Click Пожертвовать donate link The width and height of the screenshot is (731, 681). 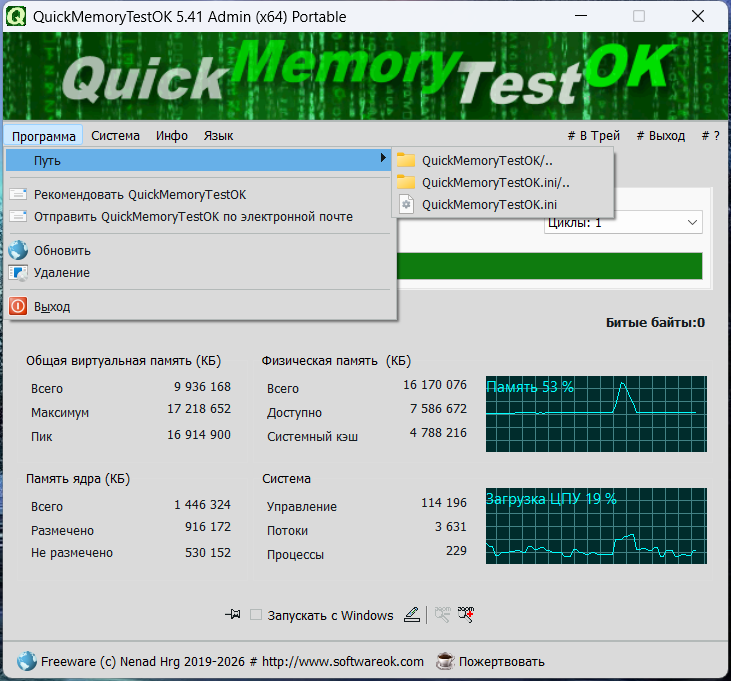coord(502,661)
